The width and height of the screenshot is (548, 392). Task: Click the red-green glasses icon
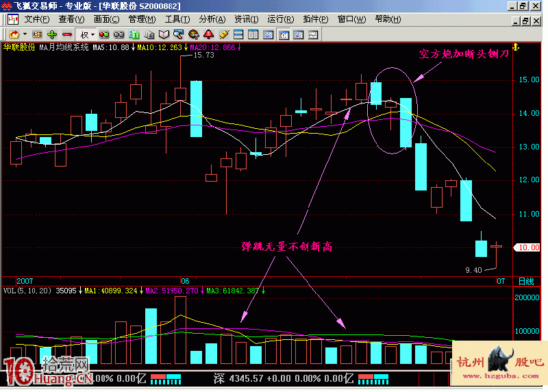click(x=104, y=35)
